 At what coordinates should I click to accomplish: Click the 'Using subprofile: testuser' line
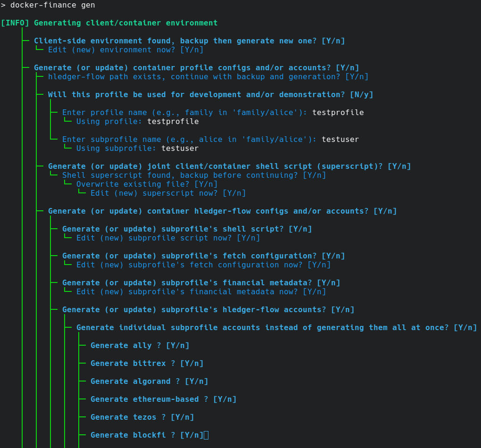(137, 149)
